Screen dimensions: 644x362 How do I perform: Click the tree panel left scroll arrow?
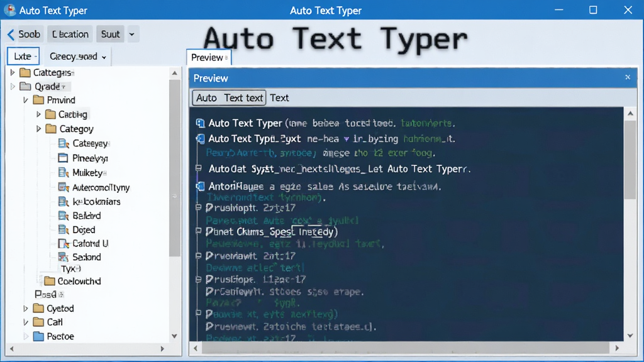(x=11, y=349)
